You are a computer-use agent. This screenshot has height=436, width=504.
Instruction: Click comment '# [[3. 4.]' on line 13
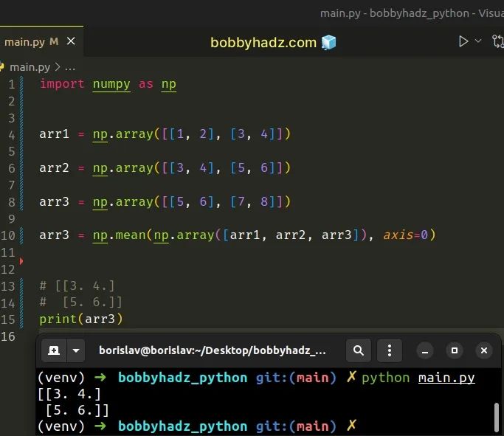click(77, 286)
